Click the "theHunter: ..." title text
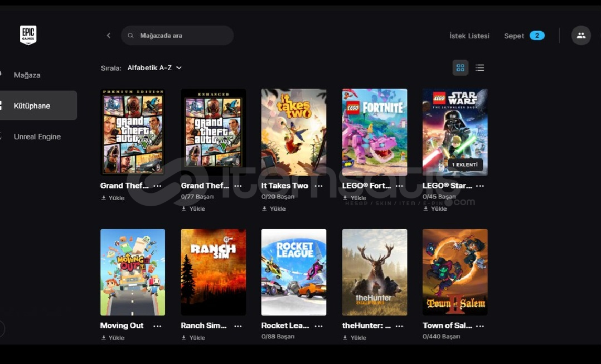Image resolution: width=601 pixels, height=364 pixels. (366, 326)
